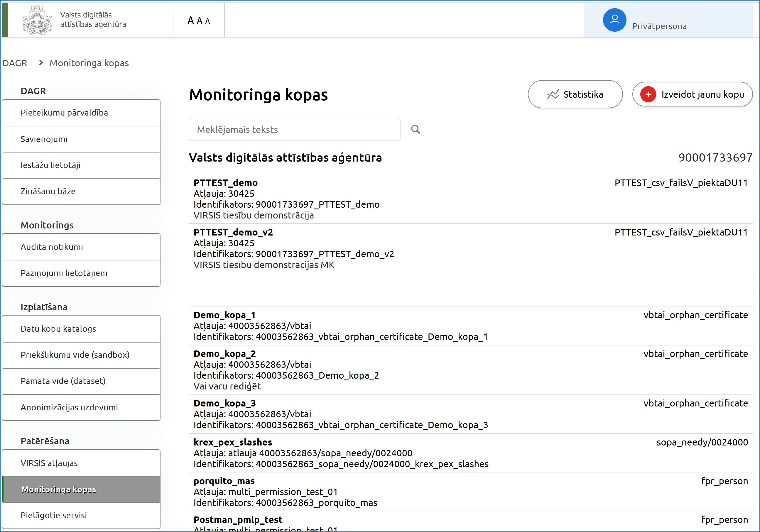Select Monitoringa kopas in sidebar
760x532 pixels.
click(x=81, y=489)
